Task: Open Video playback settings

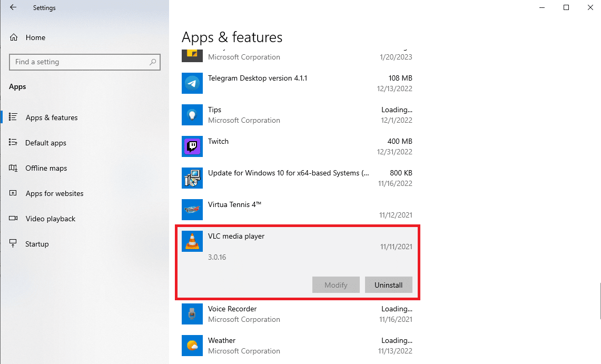Action: click(50, 219)
